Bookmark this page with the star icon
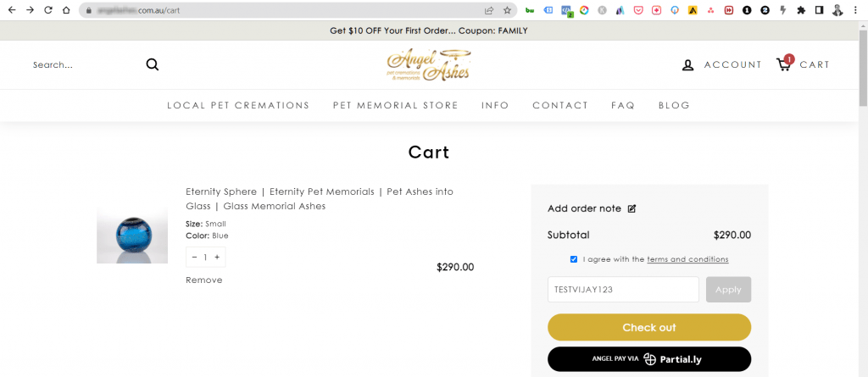The height and width of the screenshot is (377, 868). (507, 11)
